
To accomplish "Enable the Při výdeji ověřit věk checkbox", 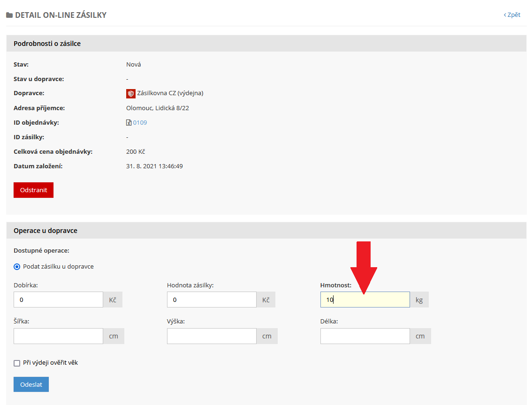I will click(17, 363).
